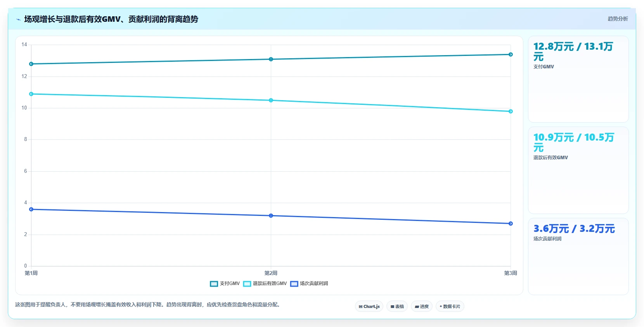Image resolution: width=644 pixels, height=327 pixels.
Task: Click the 3.6万元 / 3.2万元 value card
Action: (578, 256)
